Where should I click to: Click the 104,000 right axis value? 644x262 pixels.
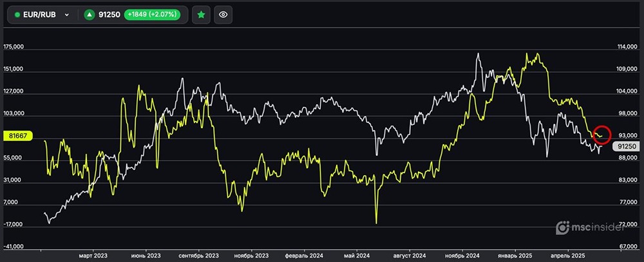tap(627, 91)
